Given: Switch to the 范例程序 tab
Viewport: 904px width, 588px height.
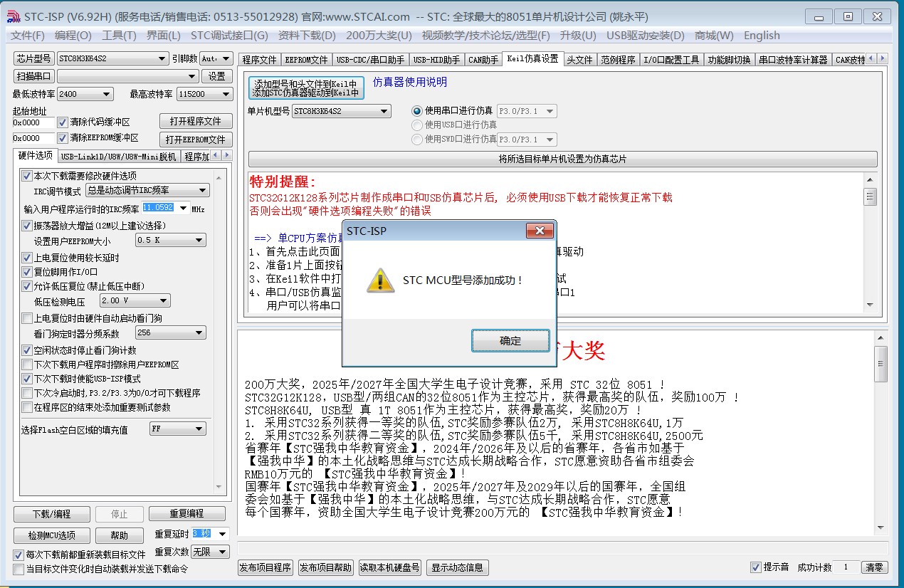Looking at the screenshot, I should (618, 60).
